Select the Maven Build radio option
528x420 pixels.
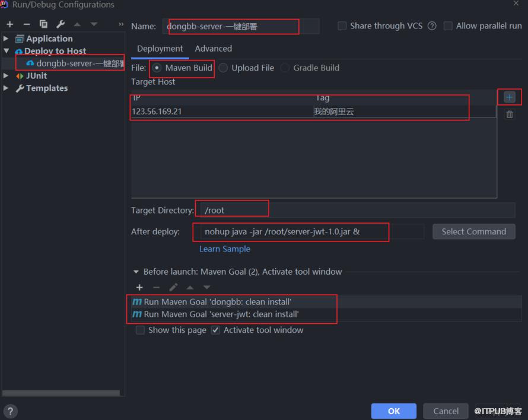pyautogui.click(x=157, y=68)
